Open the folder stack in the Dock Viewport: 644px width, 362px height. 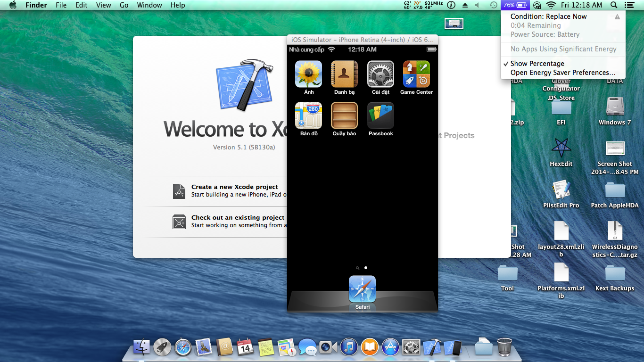[x=484, y=347]
